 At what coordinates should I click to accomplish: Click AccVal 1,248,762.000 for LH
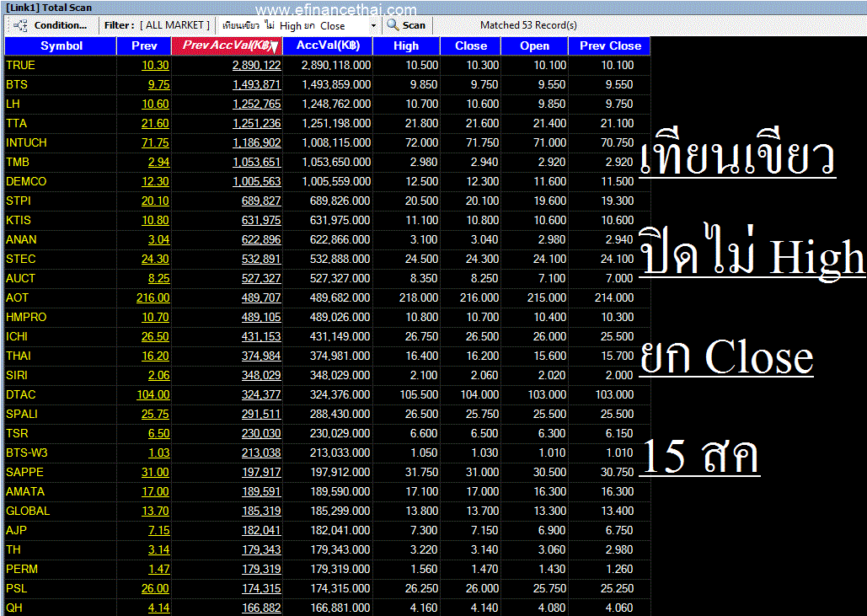pos(336,104)
